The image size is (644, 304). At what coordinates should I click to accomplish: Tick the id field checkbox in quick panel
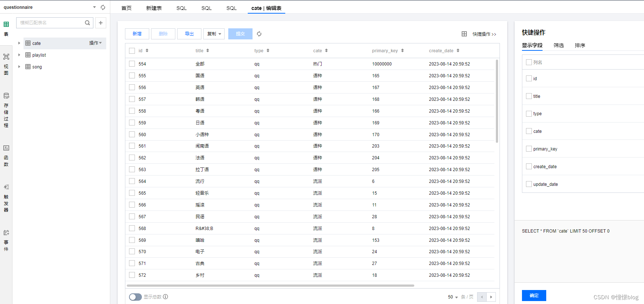pos(529,78)
